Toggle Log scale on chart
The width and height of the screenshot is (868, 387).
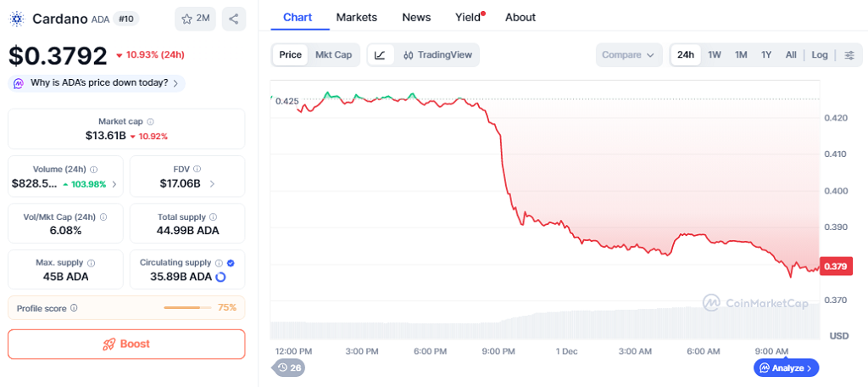pos(819,55)
